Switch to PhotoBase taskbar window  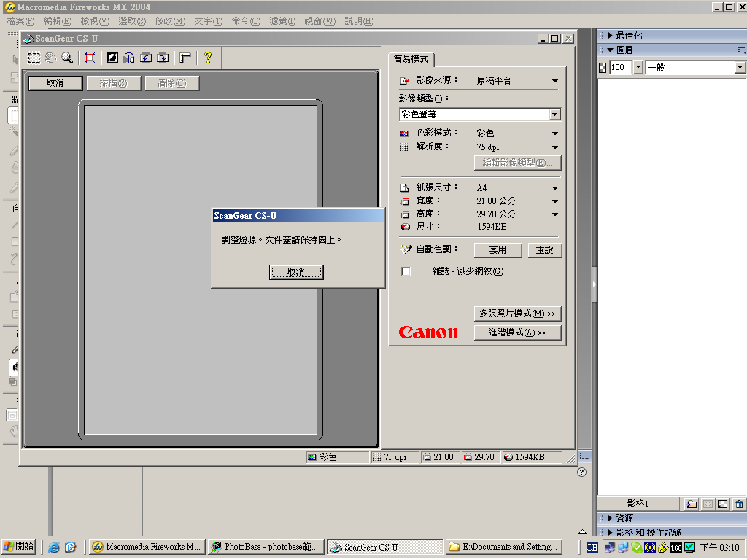click(266, 547)
